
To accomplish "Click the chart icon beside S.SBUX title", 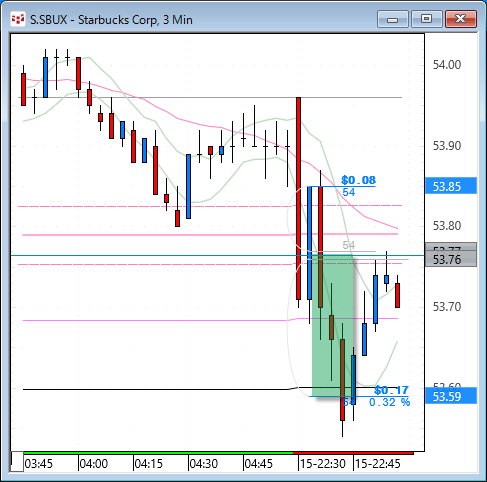I will pos(18,20).
